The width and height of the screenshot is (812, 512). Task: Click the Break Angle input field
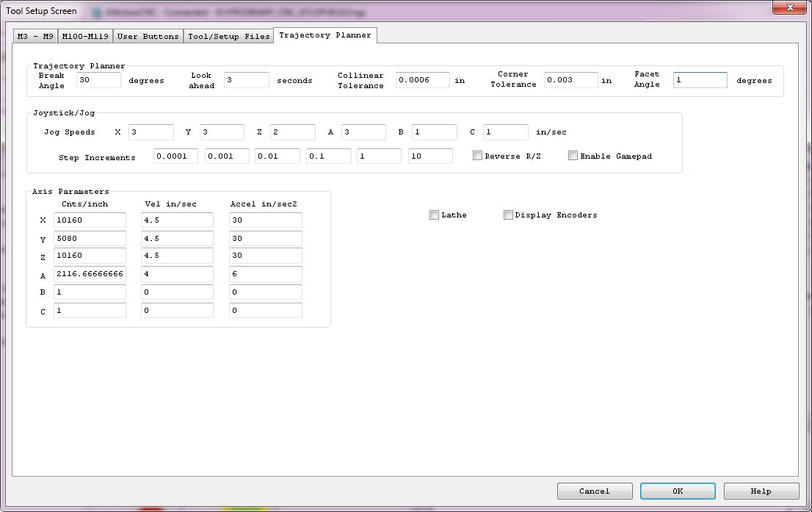click(x=98, y=80)
